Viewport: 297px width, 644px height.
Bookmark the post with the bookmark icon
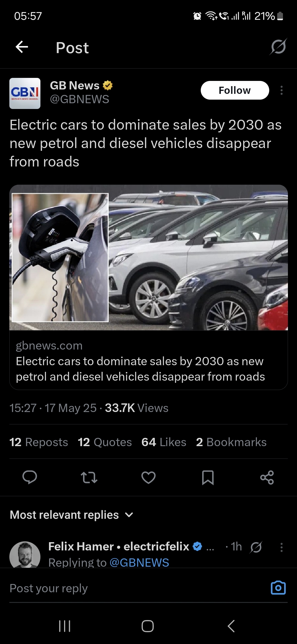coord(208,477)
